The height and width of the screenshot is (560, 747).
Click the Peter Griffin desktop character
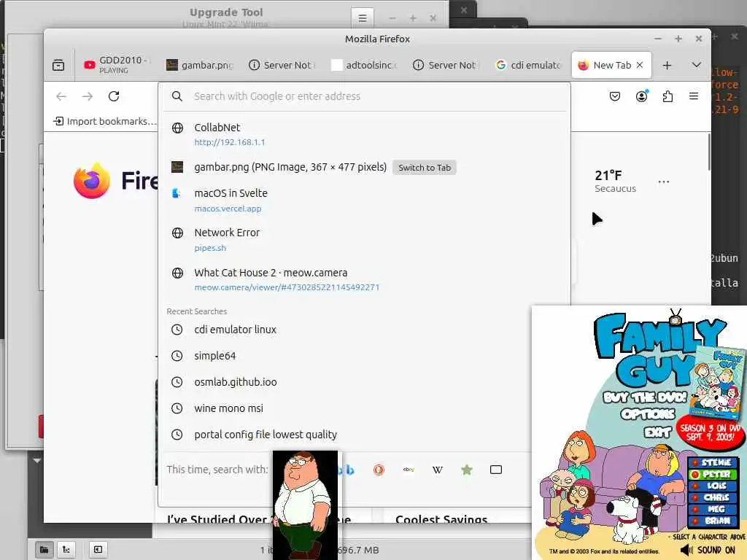305,505
